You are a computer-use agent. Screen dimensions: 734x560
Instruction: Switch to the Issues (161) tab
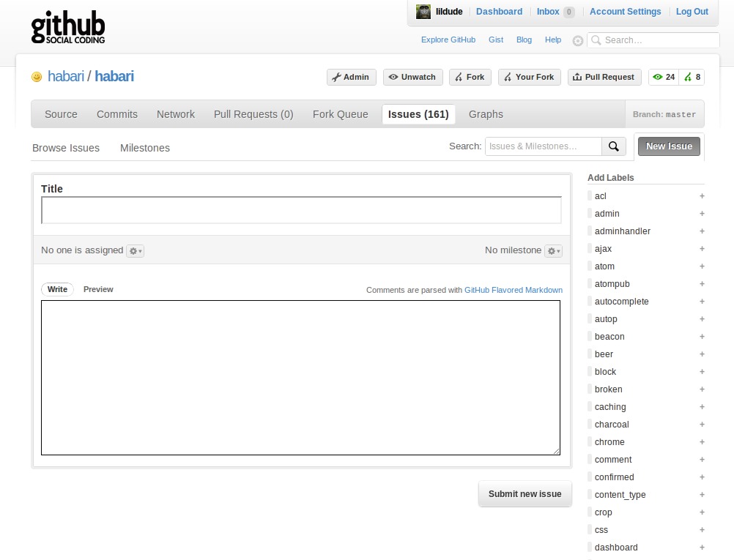(x=418, y=114)
